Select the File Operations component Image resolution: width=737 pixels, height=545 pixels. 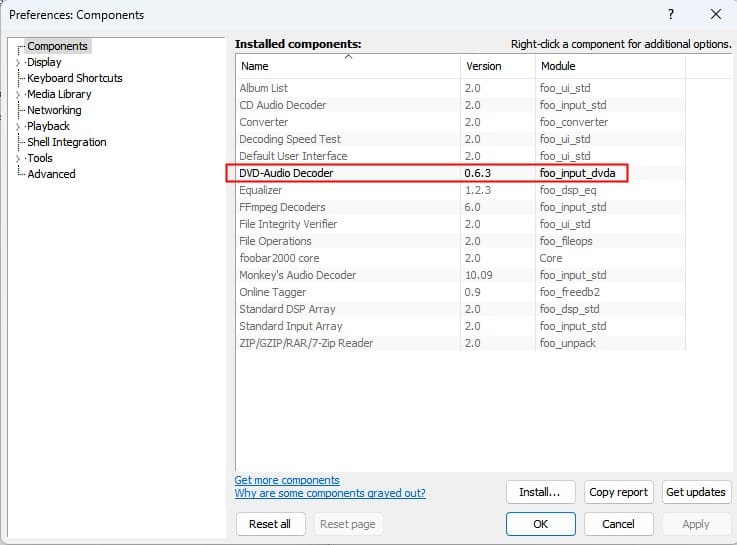pyautogui.click(x=461, y=241)
